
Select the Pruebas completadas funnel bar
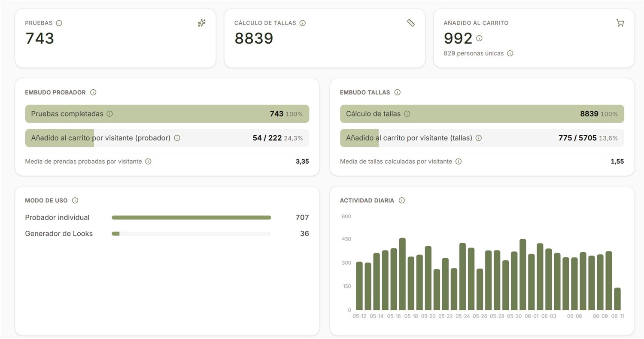click(167, 114)
